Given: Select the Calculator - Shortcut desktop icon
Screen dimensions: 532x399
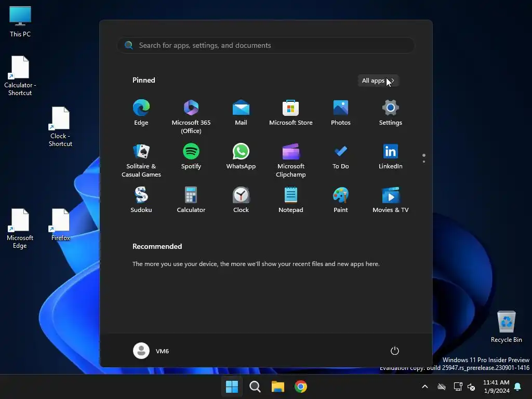Looking at the screenshot, I should [x=20, y=76].
